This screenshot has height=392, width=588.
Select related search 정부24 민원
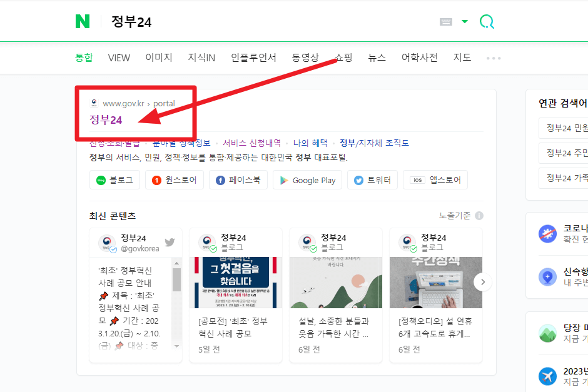[563, 128]
